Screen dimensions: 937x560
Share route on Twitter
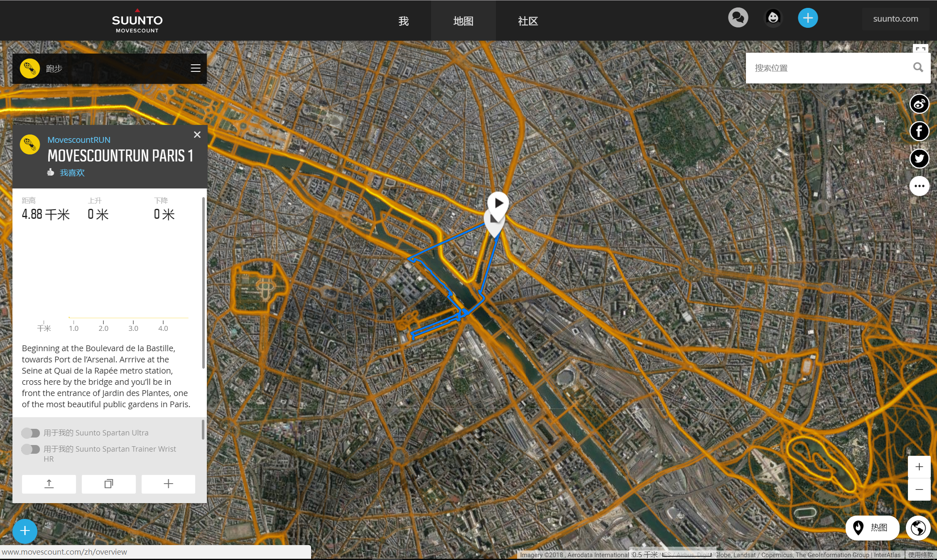click(919, 159)
